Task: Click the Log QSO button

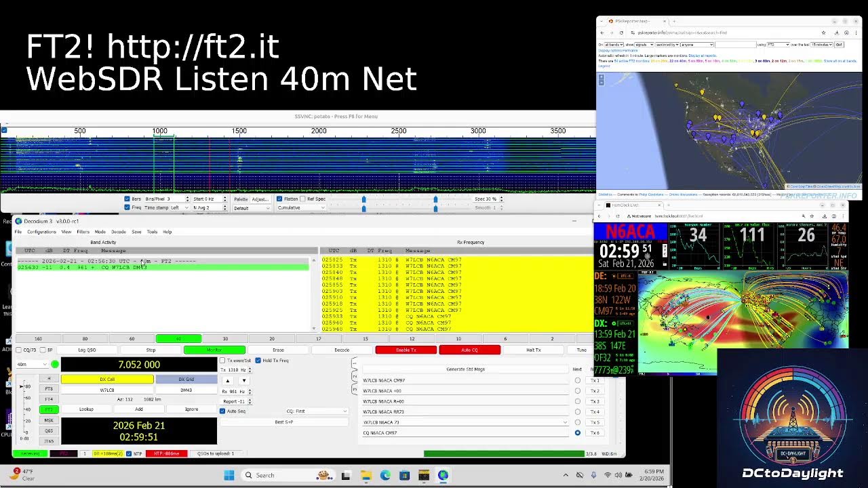Action: pos(87,350)
